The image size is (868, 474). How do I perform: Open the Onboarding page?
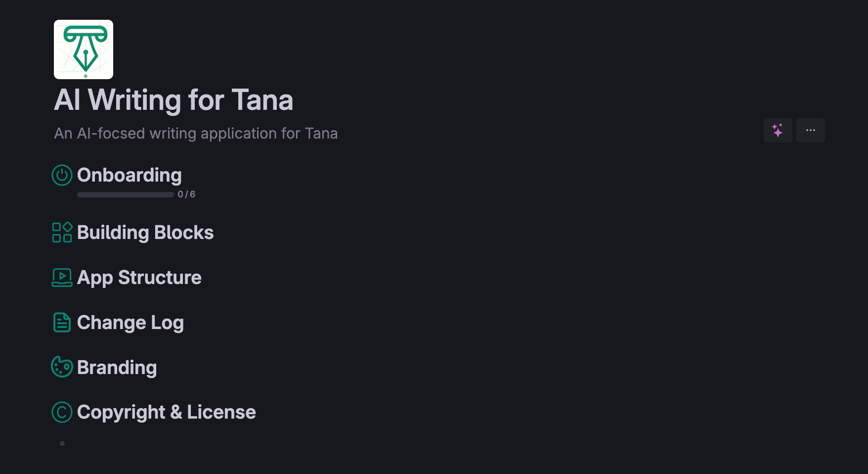click(129, 175)
